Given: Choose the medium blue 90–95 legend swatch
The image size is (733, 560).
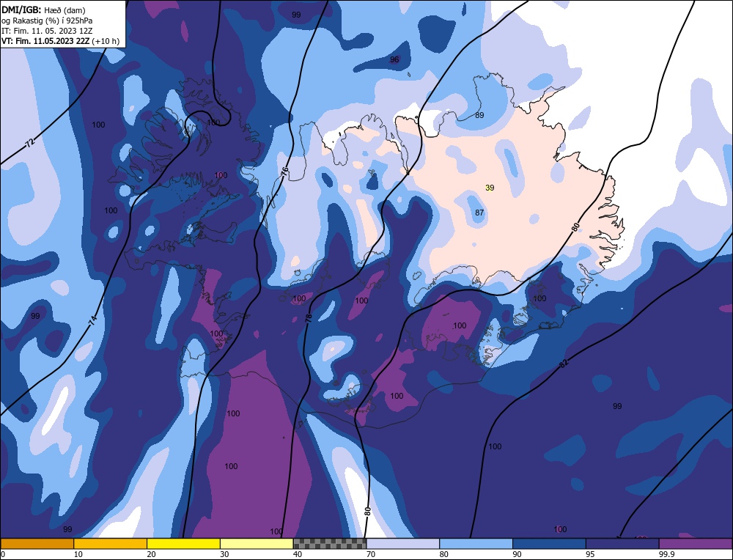Looking at the screenshot, I should tap(549, 544).
